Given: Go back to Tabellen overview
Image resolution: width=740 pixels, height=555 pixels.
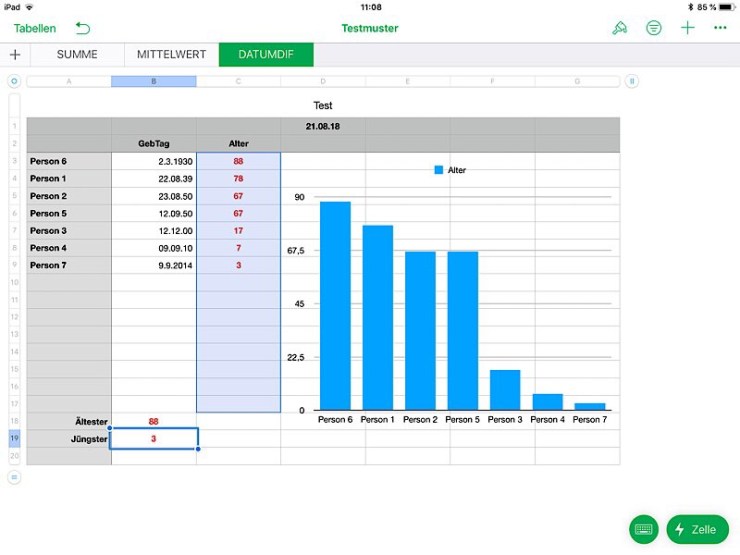Looking at the screenshot, I should tap(35, 28).
